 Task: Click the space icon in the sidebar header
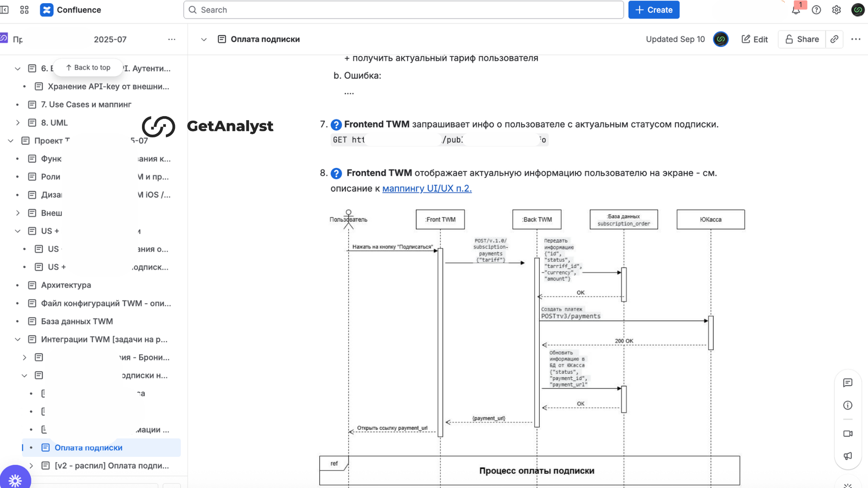click(4, 38)
